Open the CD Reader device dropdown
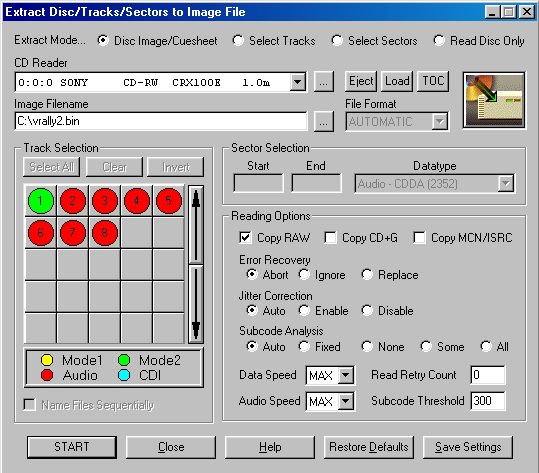The image size is (539, 473). pyautogui.click(x=297, y=82)
